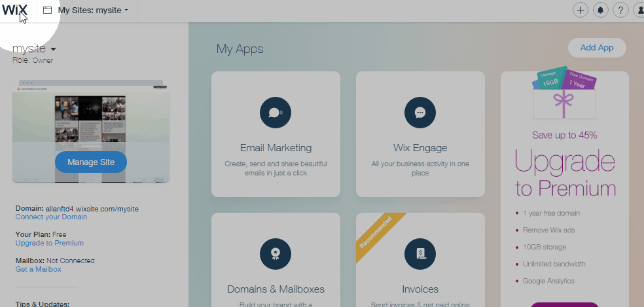Open the Email Marketing app icon

coord(276,113)
